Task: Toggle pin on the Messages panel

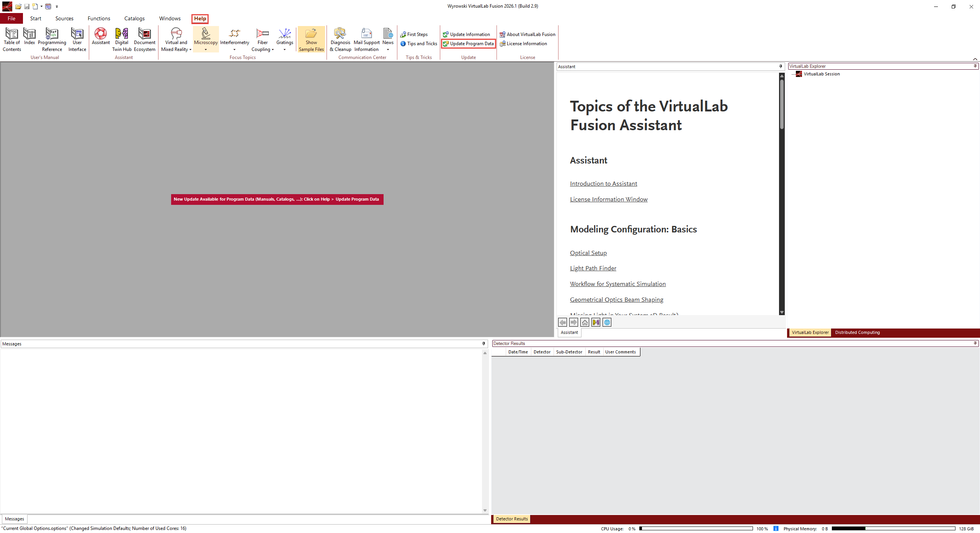Action: [x=483, y=343]
